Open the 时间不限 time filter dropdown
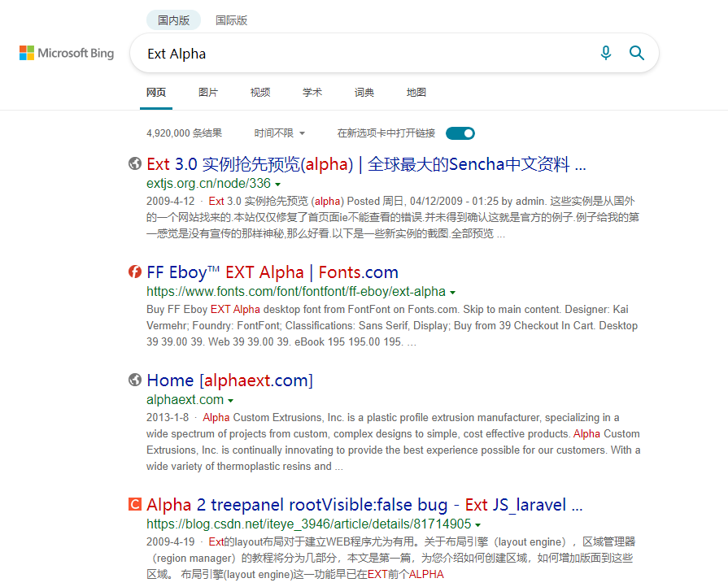The height and width of the screenshot is (587, 728). pos(280,133)
